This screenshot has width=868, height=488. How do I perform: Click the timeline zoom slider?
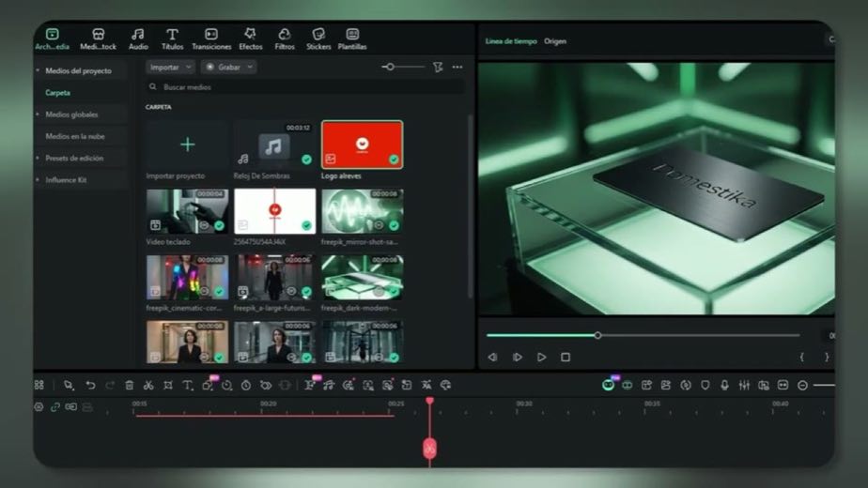824,385
